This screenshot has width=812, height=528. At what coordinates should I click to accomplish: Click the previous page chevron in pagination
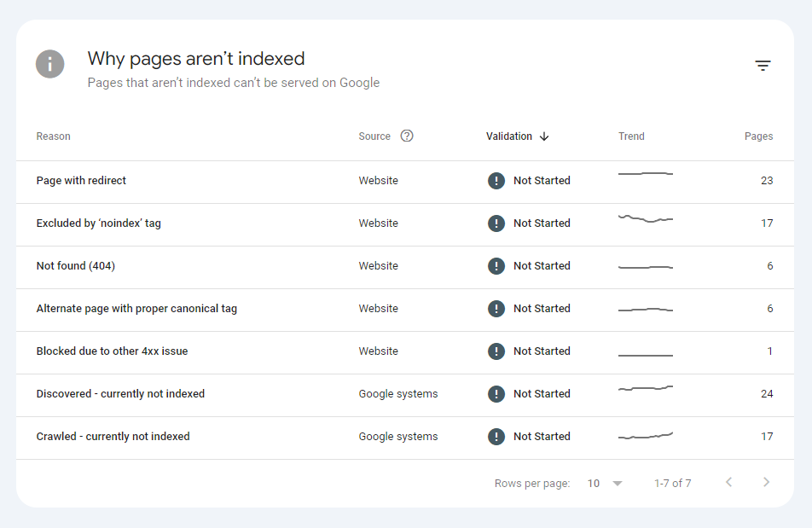728,482
